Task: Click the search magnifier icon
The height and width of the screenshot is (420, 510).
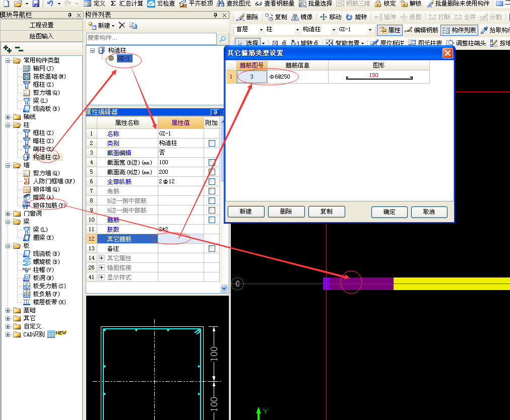Action: tap(223, 39)
